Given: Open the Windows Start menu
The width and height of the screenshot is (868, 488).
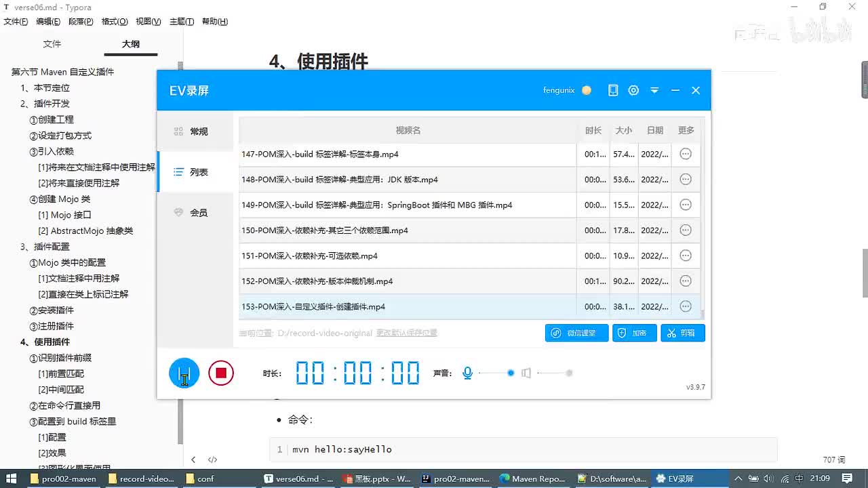Looking at the screenshot, I should (x=12, y=479).
